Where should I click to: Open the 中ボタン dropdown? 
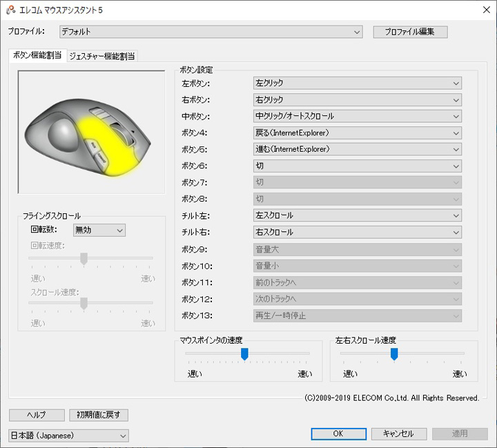(357, 116)
